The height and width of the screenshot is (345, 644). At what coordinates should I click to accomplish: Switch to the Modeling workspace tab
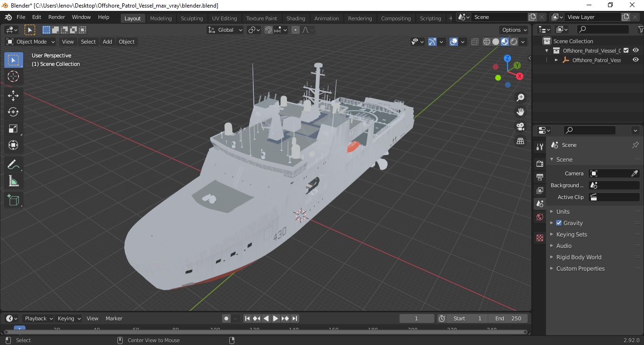coord(161,18)
